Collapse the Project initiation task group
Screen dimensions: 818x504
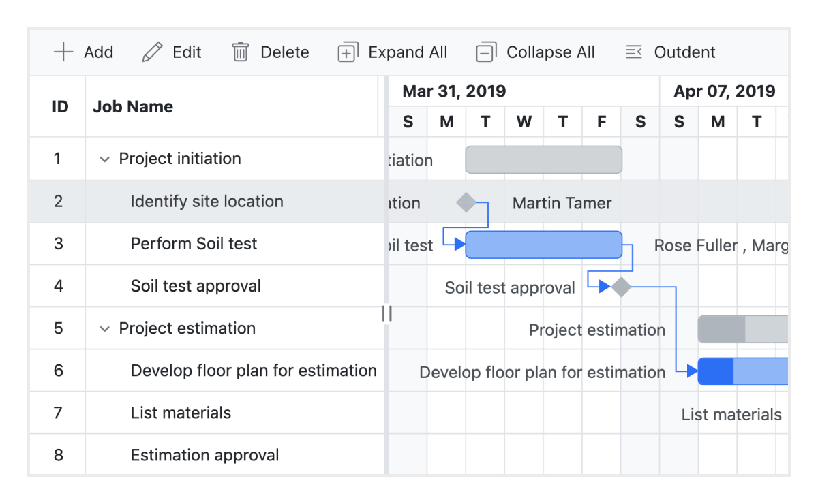pos(105,159)
